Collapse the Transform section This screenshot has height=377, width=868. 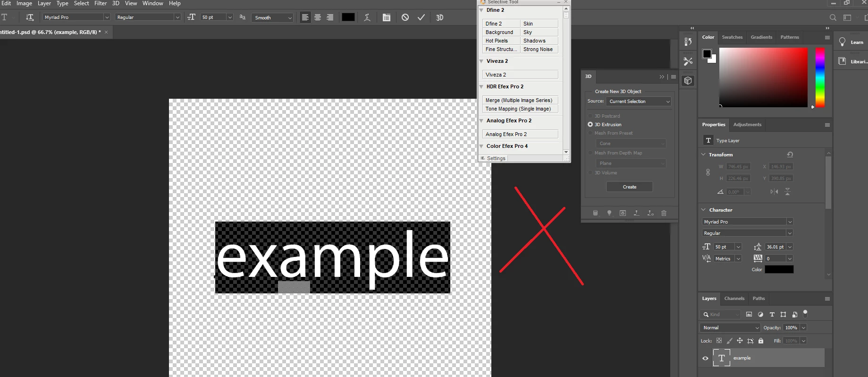point(703,154)
